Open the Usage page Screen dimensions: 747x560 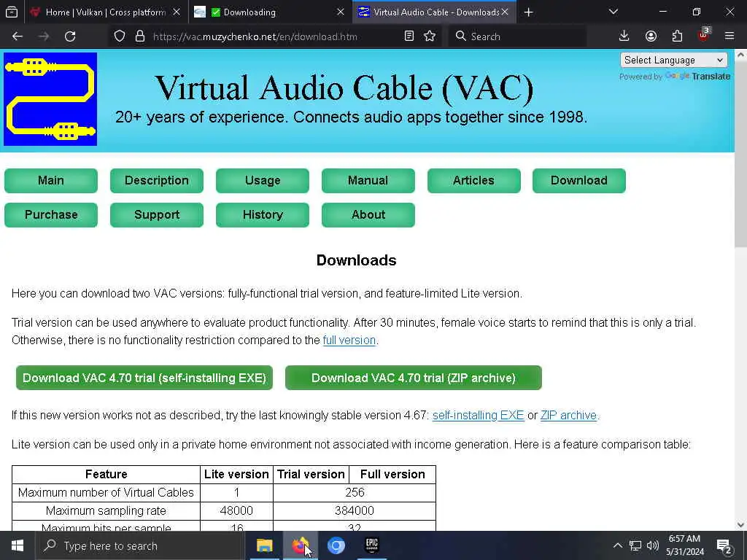coord(263,181)
